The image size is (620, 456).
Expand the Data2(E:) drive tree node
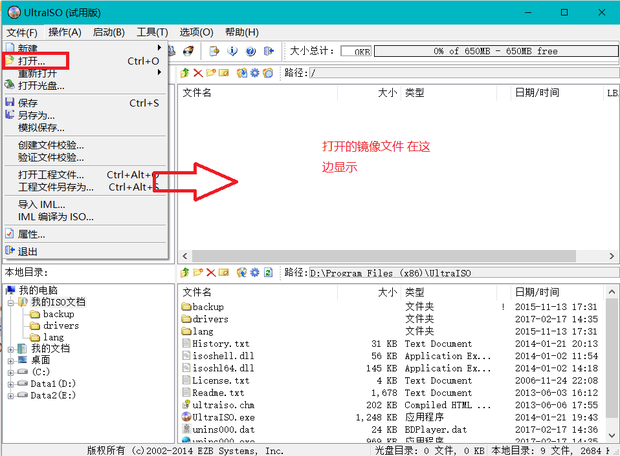[11, 395]
